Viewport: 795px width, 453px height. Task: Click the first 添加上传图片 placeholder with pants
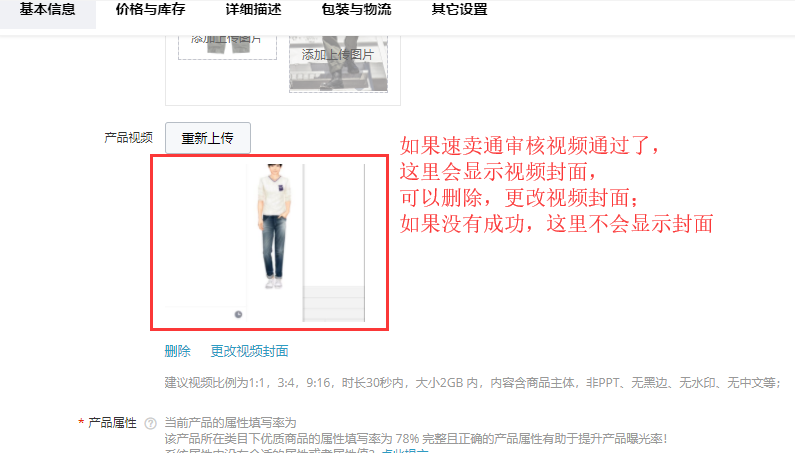click(227, 47)
